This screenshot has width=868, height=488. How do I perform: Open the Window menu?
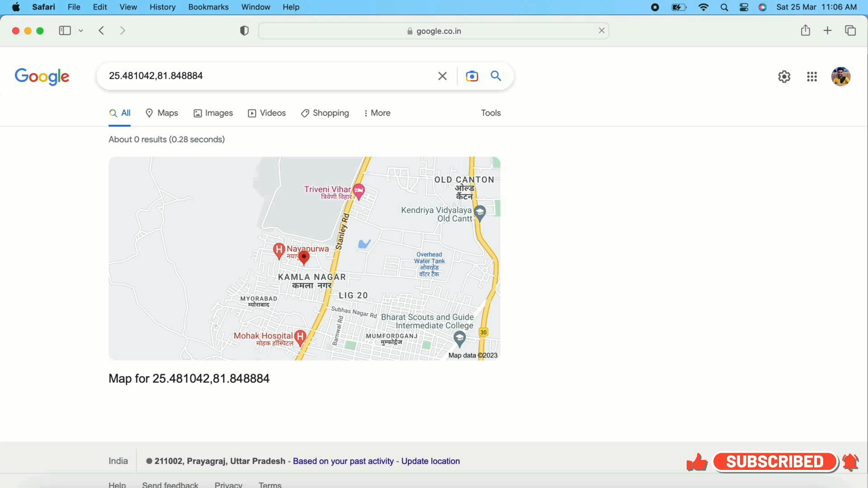pos(255,7)
